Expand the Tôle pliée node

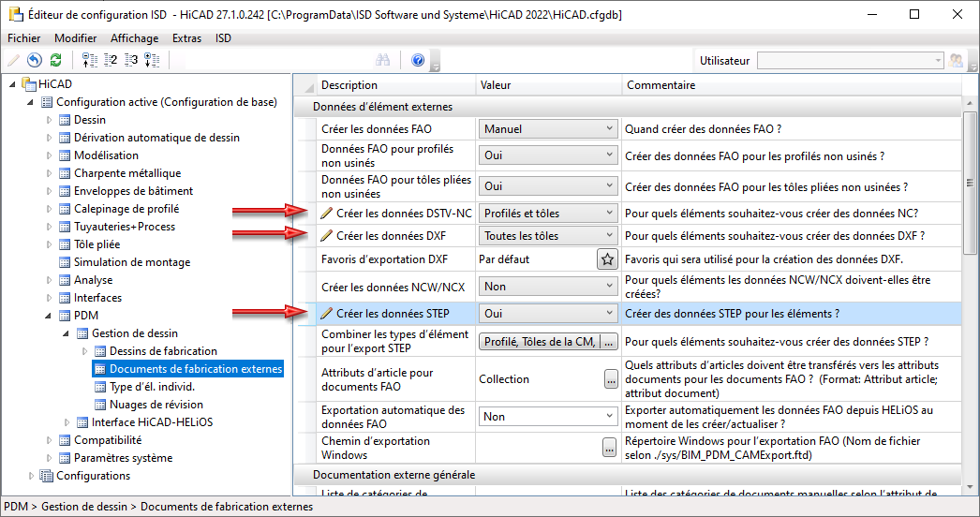tap(49, 244)
